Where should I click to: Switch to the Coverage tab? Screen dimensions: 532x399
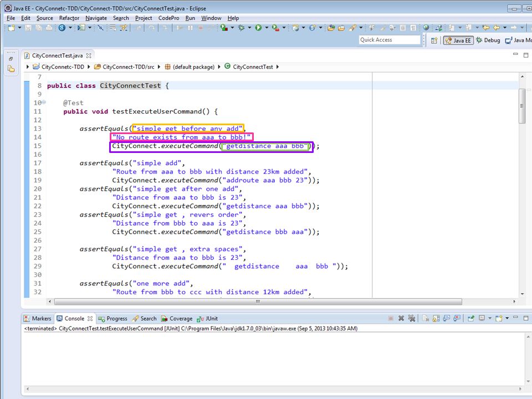pos(177,319)
